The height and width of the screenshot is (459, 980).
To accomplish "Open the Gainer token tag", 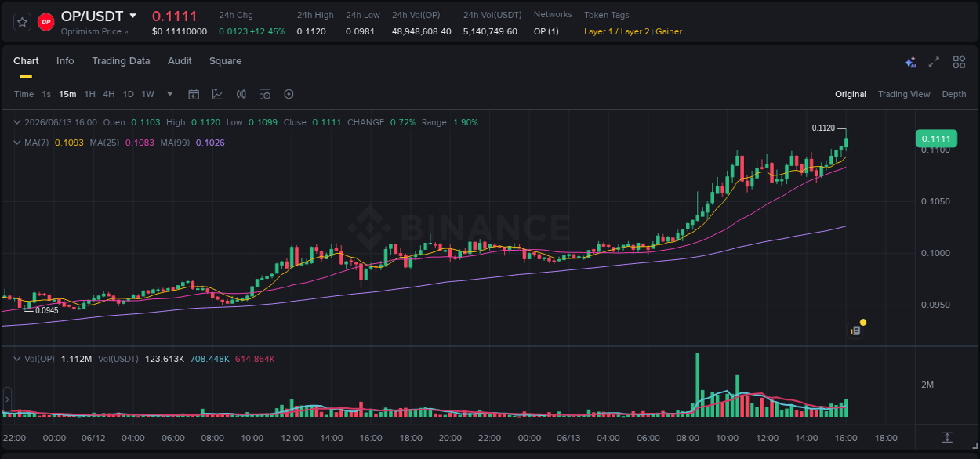I will click(669, 31).
